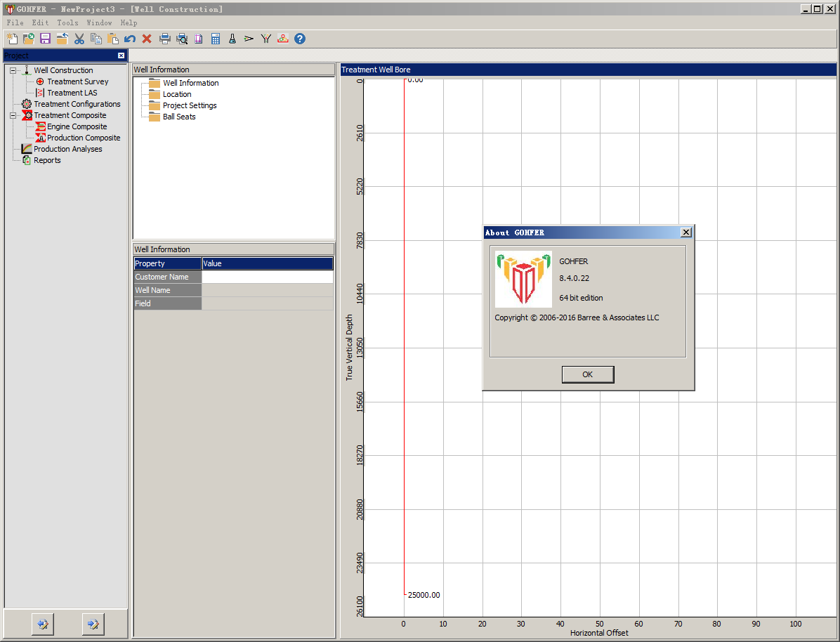Viewport: 840px width, 642px height.
Task: Select Treatment Composite in the project tree
Action: point(70,115)
